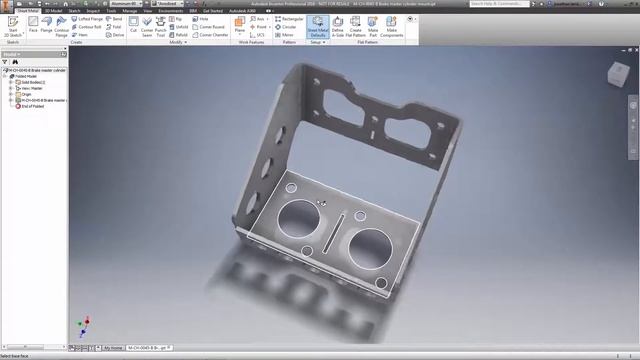Open the Punch Tool
The height and width of the screenshot is (360, 640).
160,27
